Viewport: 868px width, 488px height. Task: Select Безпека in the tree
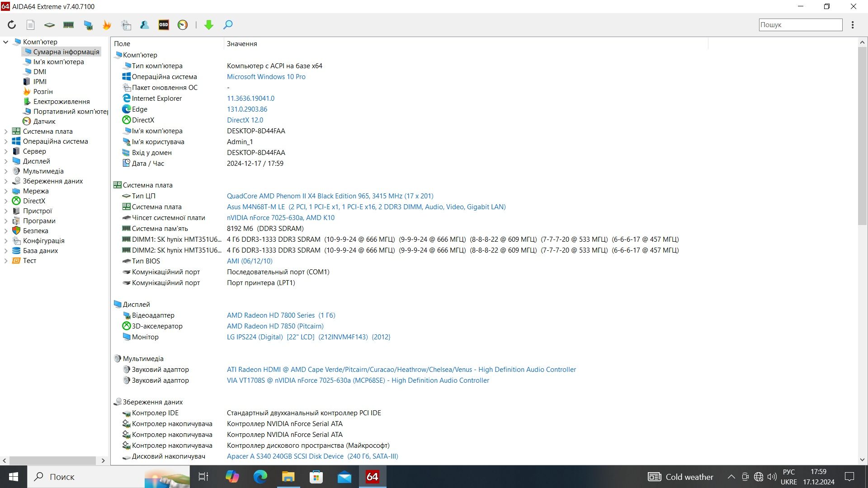pos(36,231)
